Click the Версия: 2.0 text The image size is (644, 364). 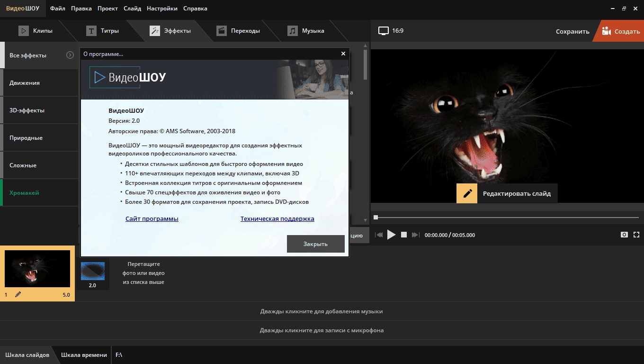point(124,121)
